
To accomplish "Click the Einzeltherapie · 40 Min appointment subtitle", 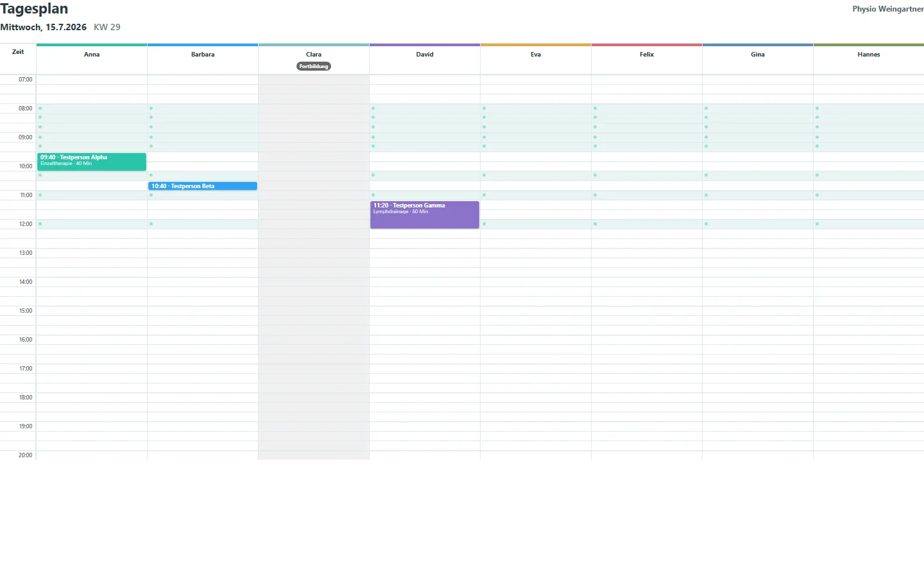I will click(66, 164).
